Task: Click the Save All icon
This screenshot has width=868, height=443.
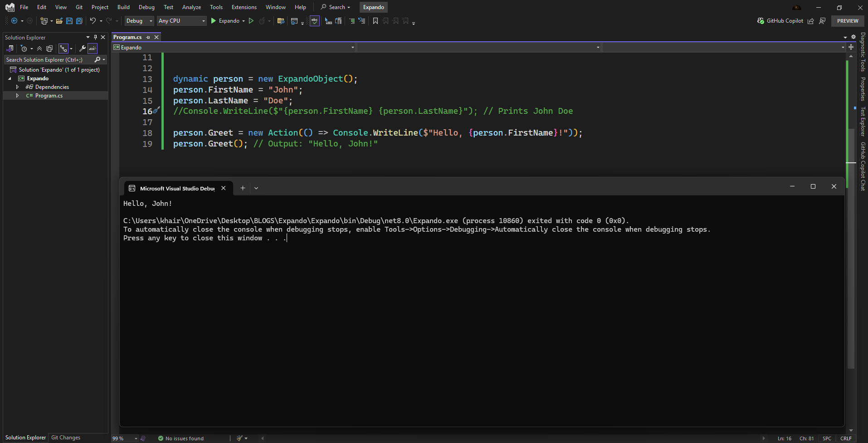Action: [79, 21]
